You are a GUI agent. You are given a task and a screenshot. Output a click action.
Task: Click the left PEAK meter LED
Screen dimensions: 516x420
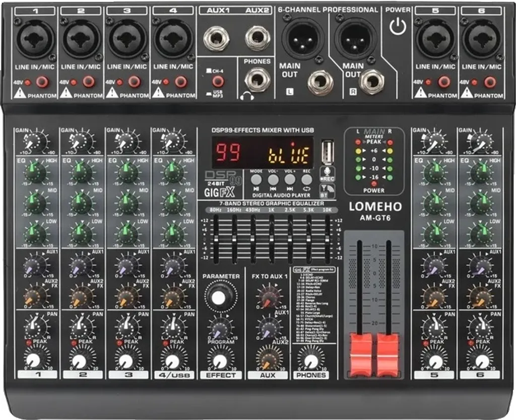358,142
